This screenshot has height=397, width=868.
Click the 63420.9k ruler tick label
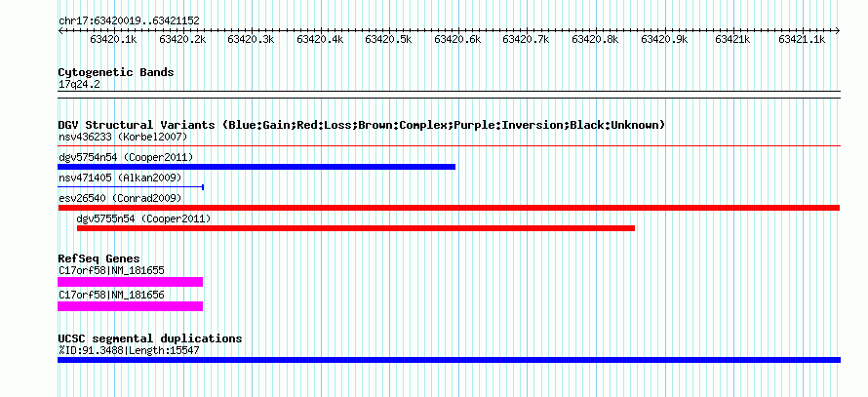pyautogui.click(x=664, y=39)
